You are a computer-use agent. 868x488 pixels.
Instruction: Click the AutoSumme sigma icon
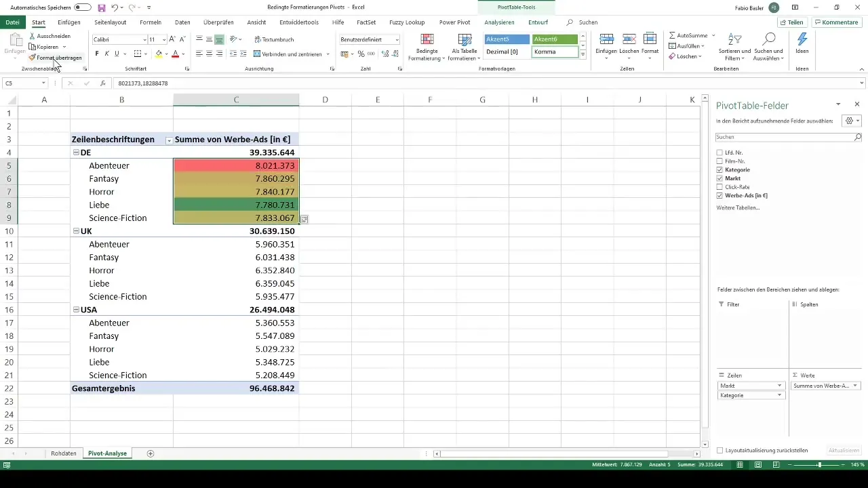(673, 35)
